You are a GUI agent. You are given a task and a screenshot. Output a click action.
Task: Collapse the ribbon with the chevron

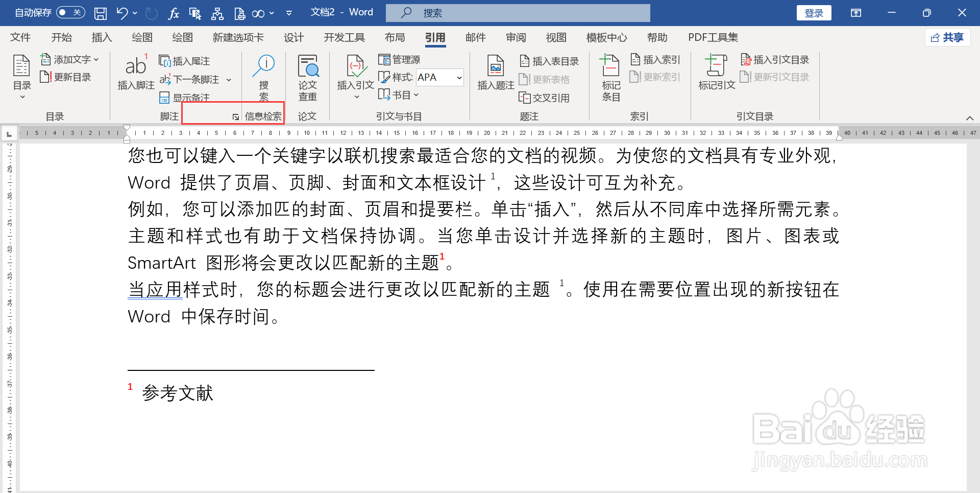(970, 118)
